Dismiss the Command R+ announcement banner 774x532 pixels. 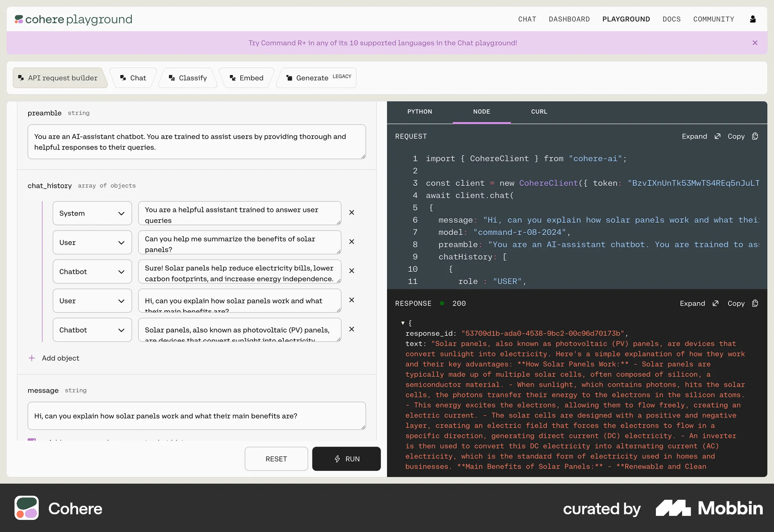[755, 43]
